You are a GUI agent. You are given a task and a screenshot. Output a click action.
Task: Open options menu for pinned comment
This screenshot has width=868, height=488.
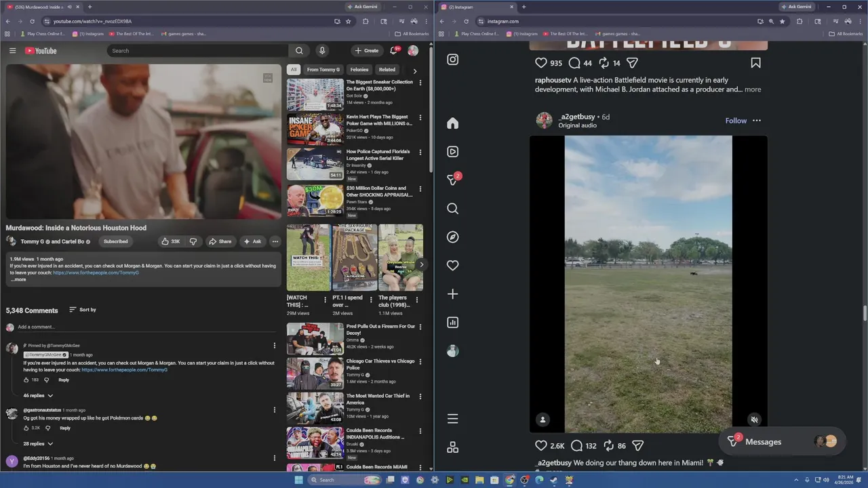(x=275, y=346)
